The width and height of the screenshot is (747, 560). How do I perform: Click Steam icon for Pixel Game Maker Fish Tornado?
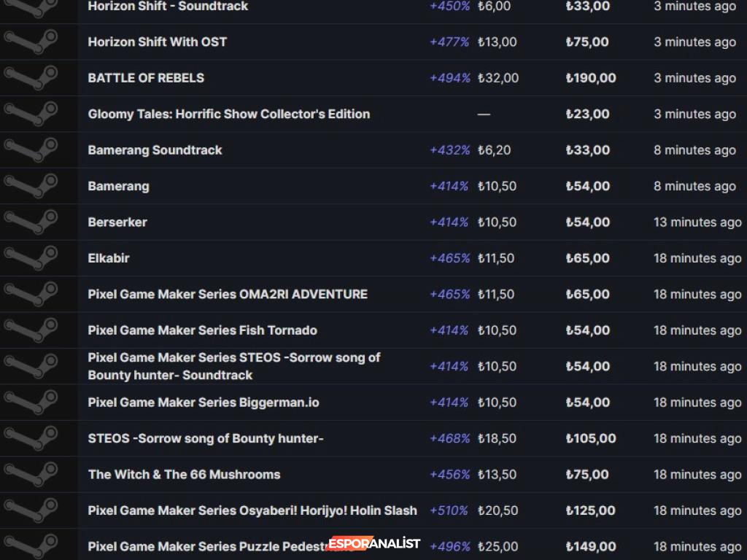(x=31, y=330)
